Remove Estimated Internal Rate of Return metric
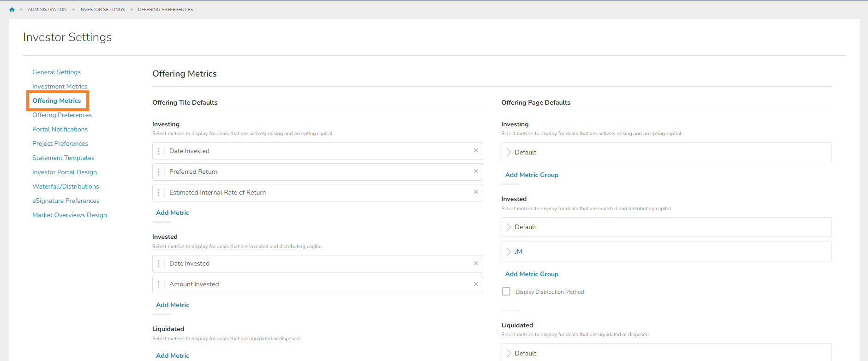The width and height of the screenshot is (868, 361). tap(476, 192)
